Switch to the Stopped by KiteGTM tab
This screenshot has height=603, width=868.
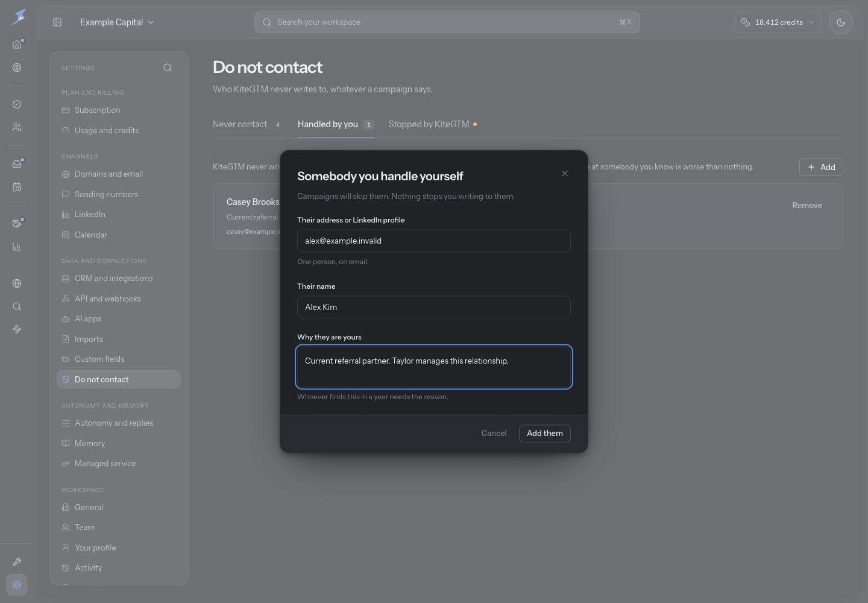(433, 124)
